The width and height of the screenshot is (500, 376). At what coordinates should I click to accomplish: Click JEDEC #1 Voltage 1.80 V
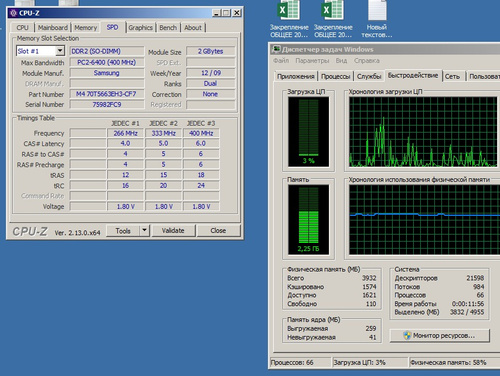tap(125, 207)
